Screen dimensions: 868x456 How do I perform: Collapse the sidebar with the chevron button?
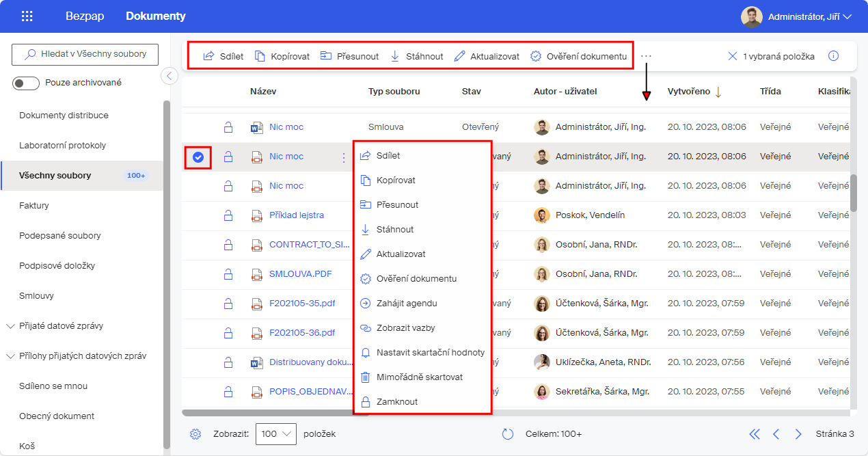click(169, 76)
